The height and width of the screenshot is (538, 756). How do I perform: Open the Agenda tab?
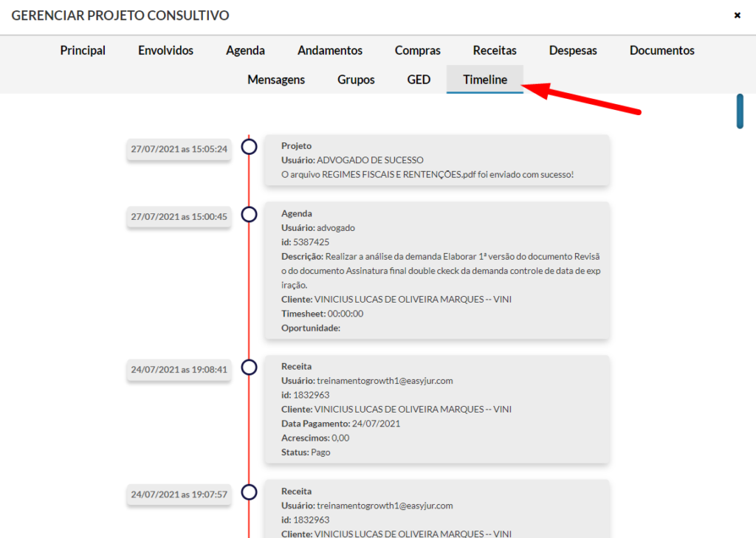(x=245, y=51)
